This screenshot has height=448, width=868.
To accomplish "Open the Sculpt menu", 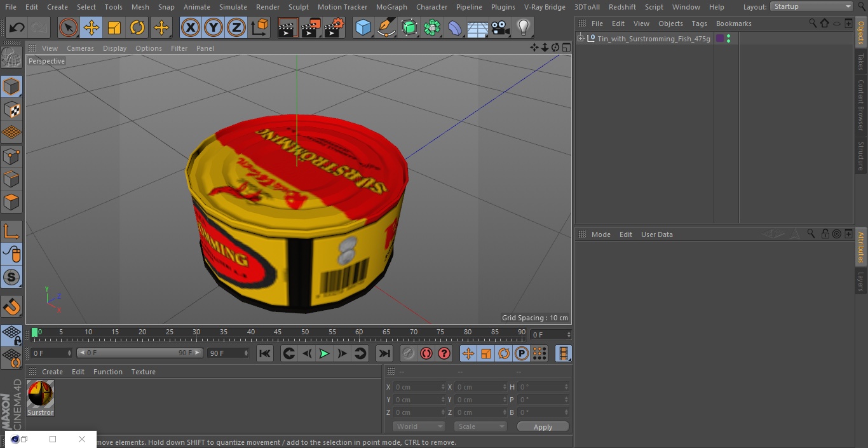I will click(x=298, y=7).
